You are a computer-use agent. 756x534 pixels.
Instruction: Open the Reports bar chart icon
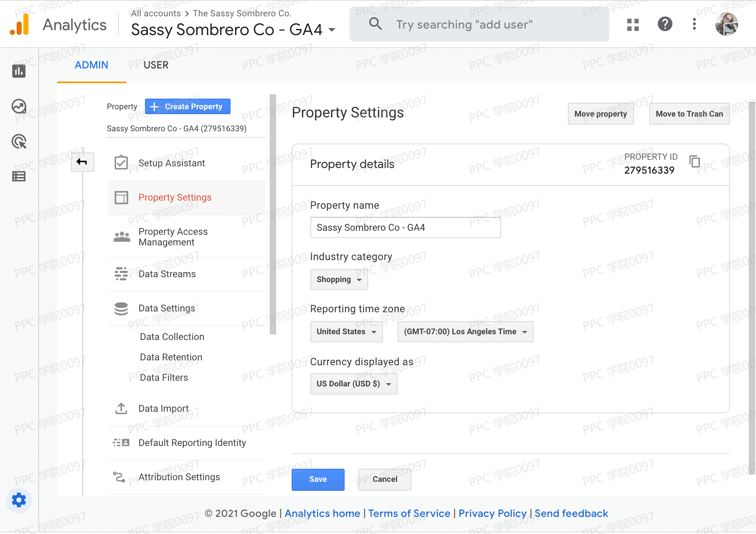tap(19, 71)
